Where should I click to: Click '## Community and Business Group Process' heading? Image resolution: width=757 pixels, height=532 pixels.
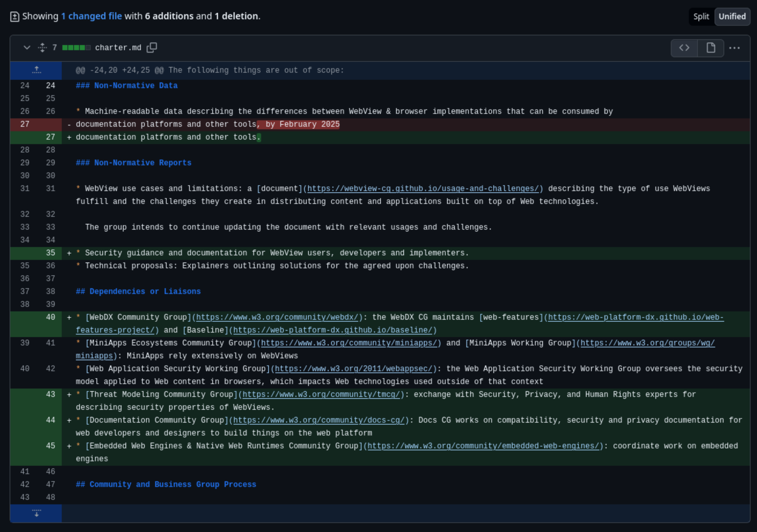(x=166, y=484)
